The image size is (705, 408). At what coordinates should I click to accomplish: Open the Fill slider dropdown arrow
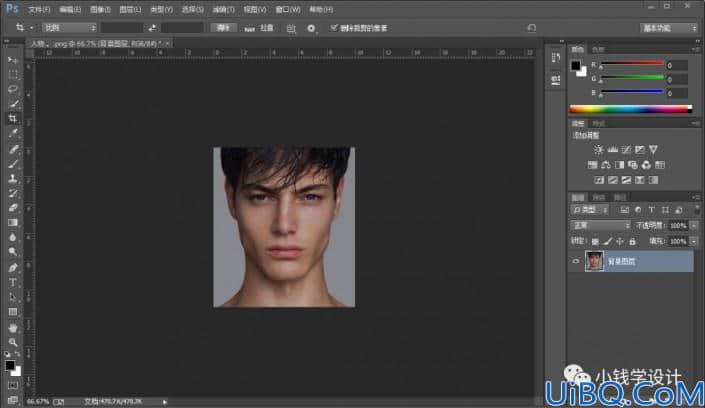pos(694,242)
